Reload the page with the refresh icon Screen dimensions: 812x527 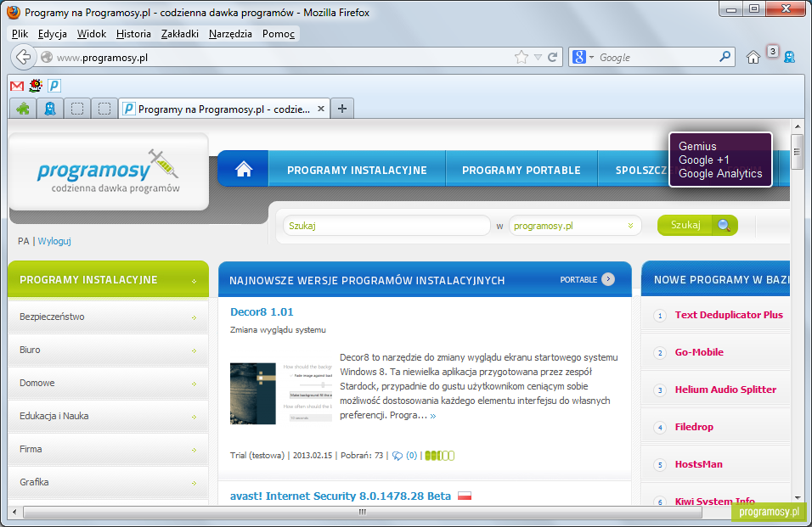click(x=553, y=57)
